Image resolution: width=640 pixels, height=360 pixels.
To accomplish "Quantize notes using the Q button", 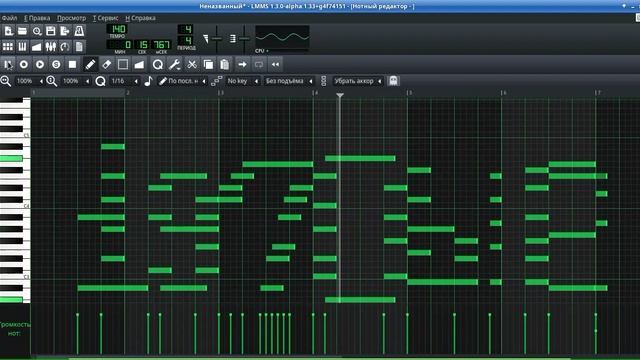I will [158, 64].
